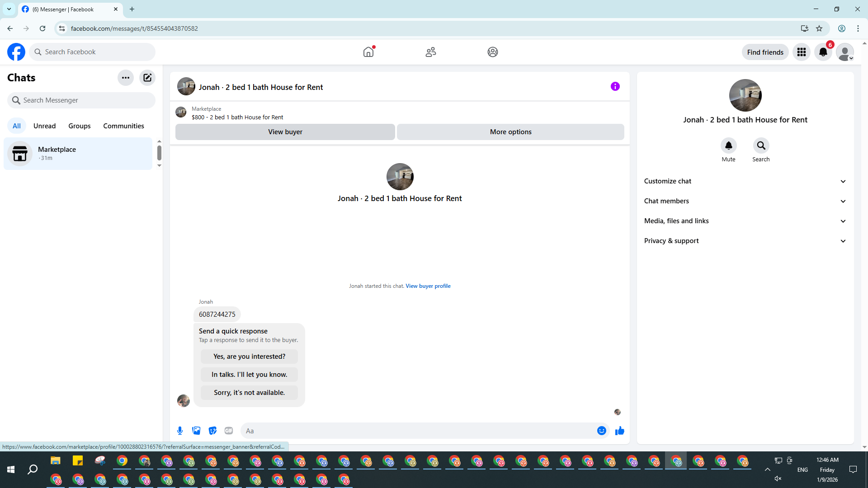Click the Find friends button
Viewport: 868px width, 488px height.
pos(765,52)
